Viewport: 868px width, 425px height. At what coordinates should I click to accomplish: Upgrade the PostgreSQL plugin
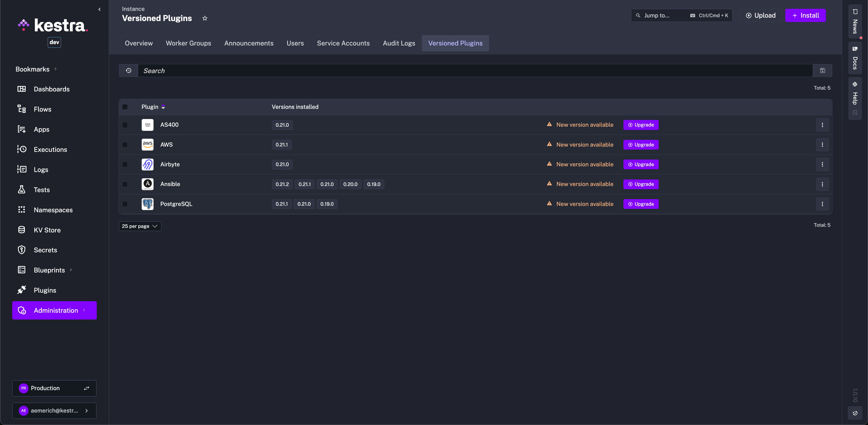pos(641,204)
